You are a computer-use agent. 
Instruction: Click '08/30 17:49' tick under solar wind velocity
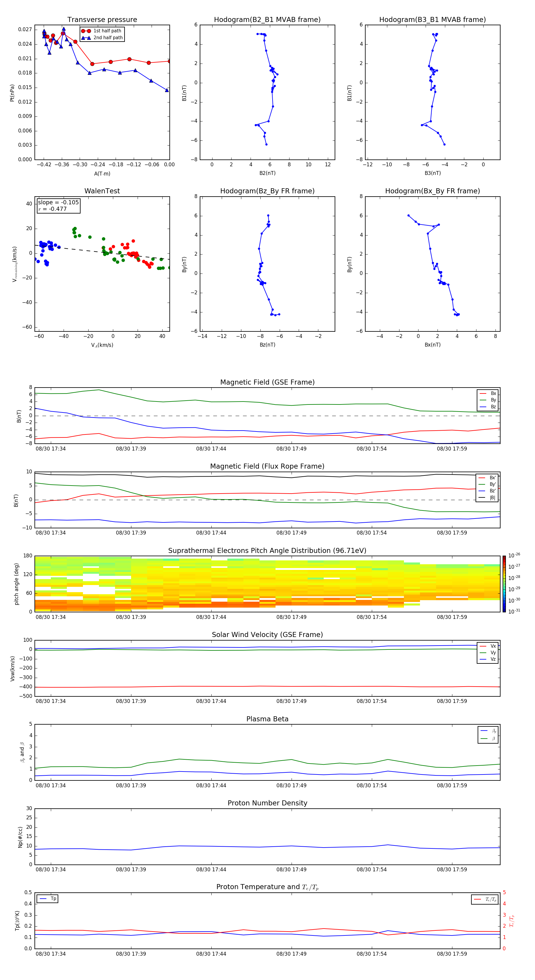pyautogui.click(x=291, y=701)
